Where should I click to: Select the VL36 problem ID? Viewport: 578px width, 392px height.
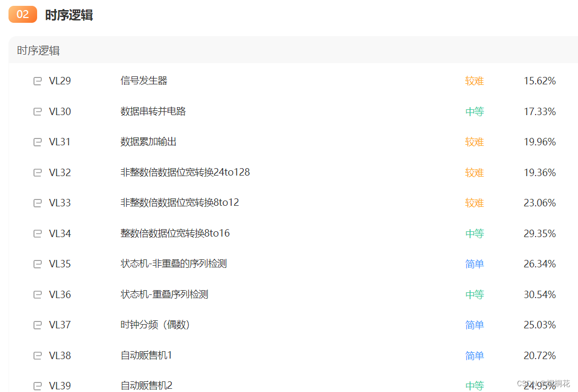tap(60, 294)
